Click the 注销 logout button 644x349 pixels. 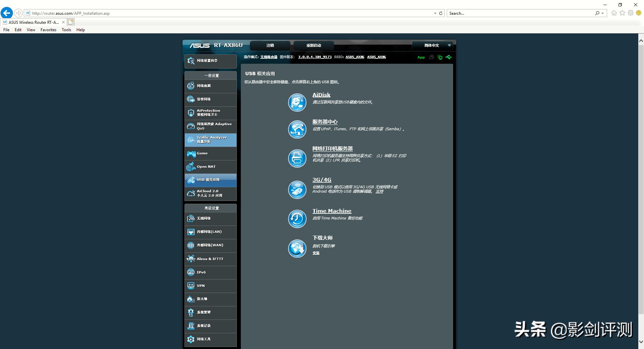(x=270, y=45)
